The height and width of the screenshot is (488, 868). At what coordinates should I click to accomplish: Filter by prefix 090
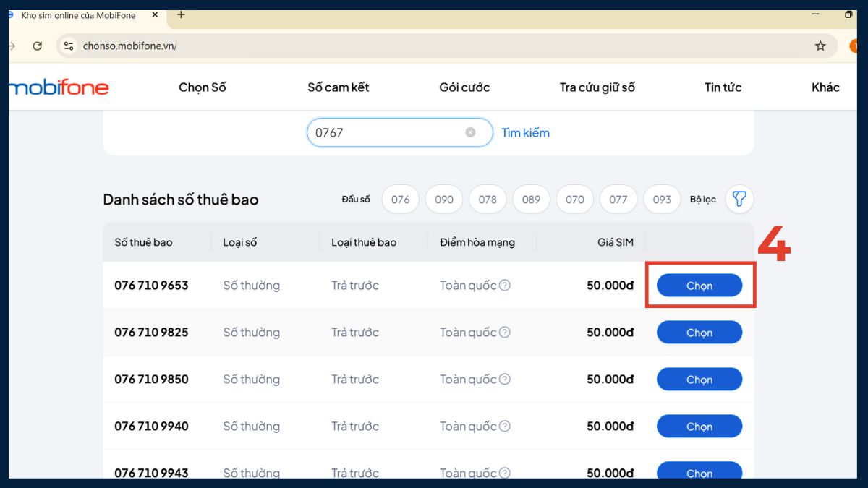coord(444,199)
